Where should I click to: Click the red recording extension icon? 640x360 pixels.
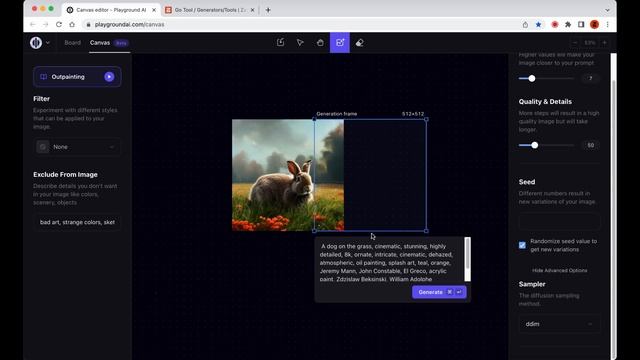click(555, 24)
